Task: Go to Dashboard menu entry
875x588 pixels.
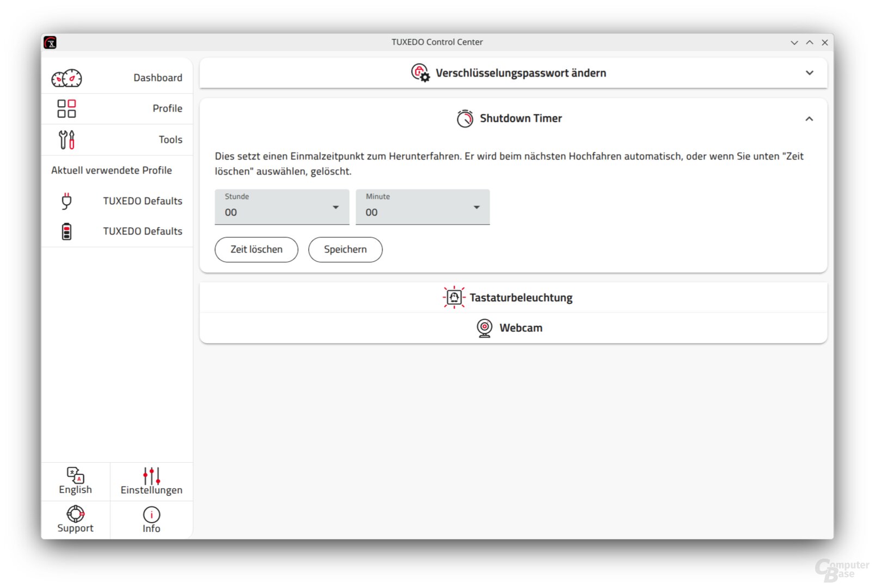Action: pos(117,78)
